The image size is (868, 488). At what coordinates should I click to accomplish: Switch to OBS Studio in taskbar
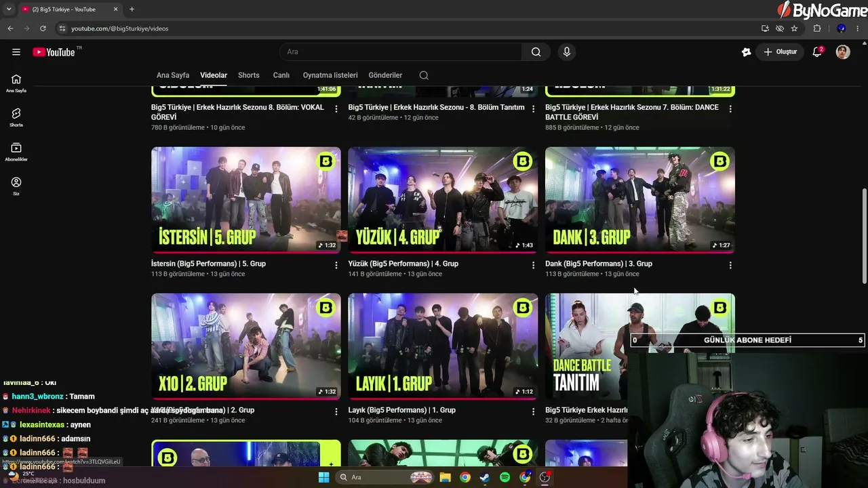tap(545, 477)
